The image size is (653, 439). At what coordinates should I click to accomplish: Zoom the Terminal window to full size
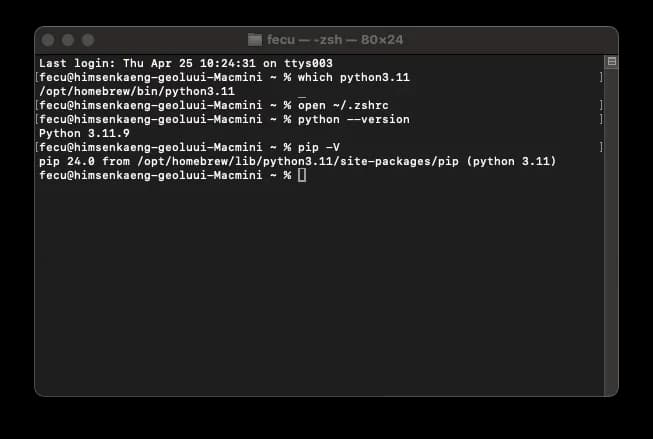87,40
